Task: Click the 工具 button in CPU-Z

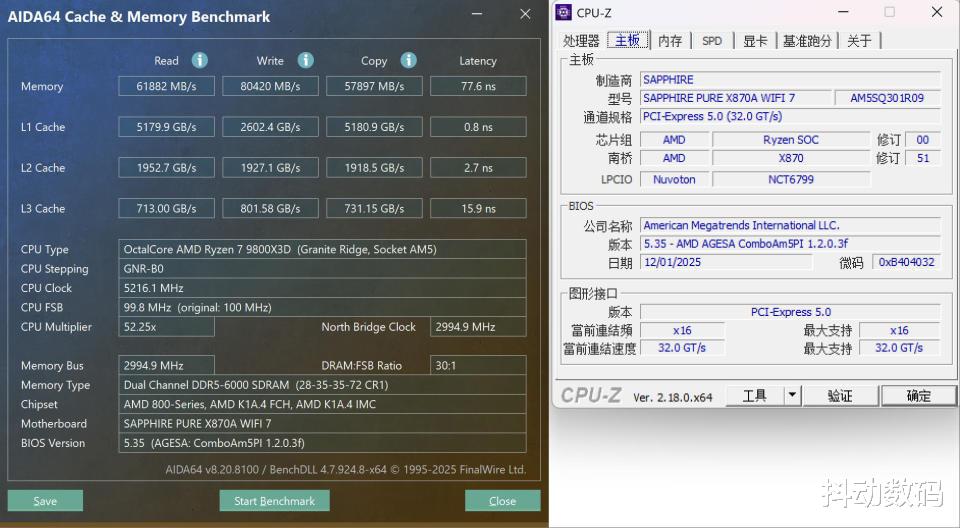Action: tap(755, 396)
